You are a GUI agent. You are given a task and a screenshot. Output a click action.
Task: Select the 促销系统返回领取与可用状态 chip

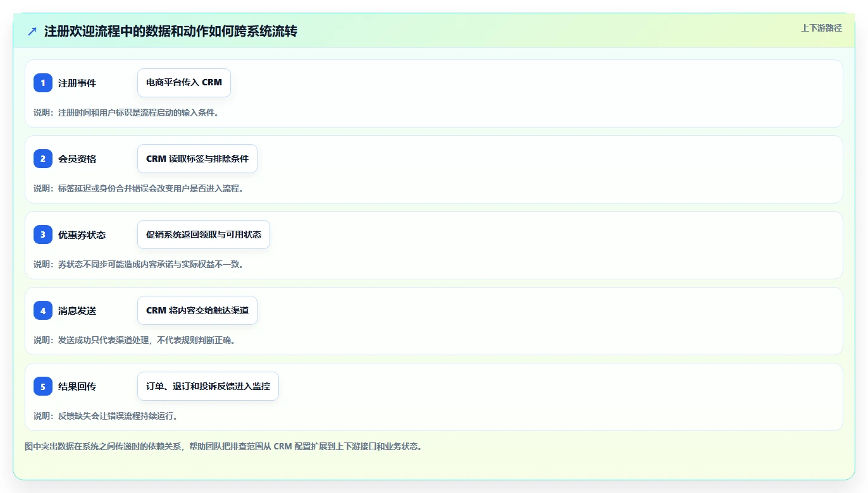pyautogui.click(x=204, y=234)
